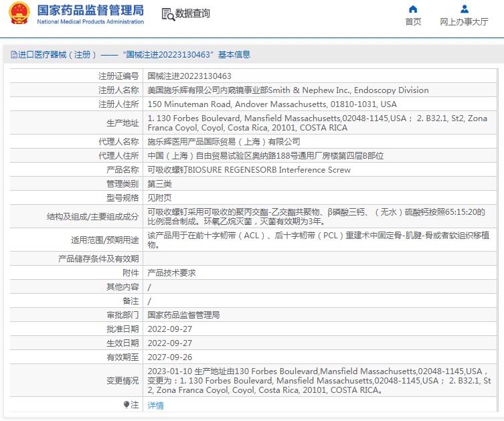Go to 首页 via its text label

pyautogui.click(x=413, y=21)
